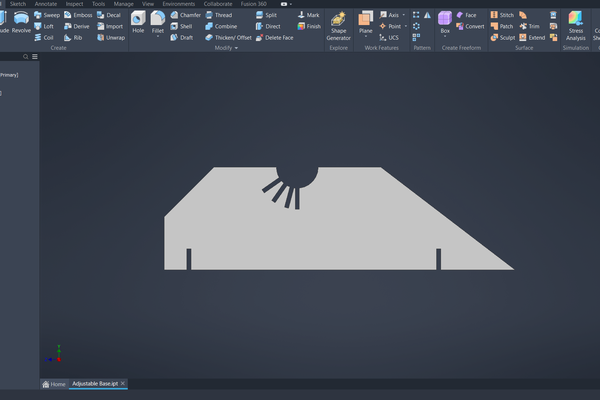This screenshot has width=600, height=400.
Task: Open the Tools ribbon tab
Action: [x=98, y=4]
